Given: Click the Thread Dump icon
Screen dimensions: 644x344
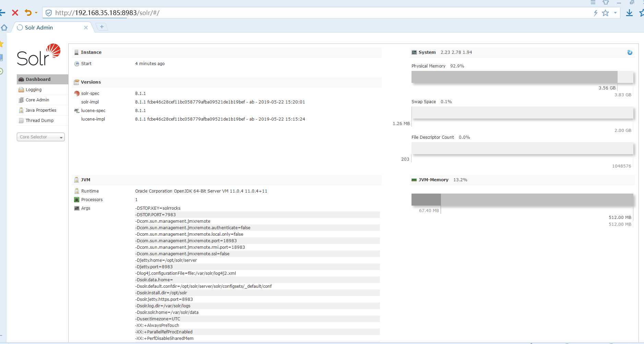Looking at the screenshot, I should coord(21,121).
